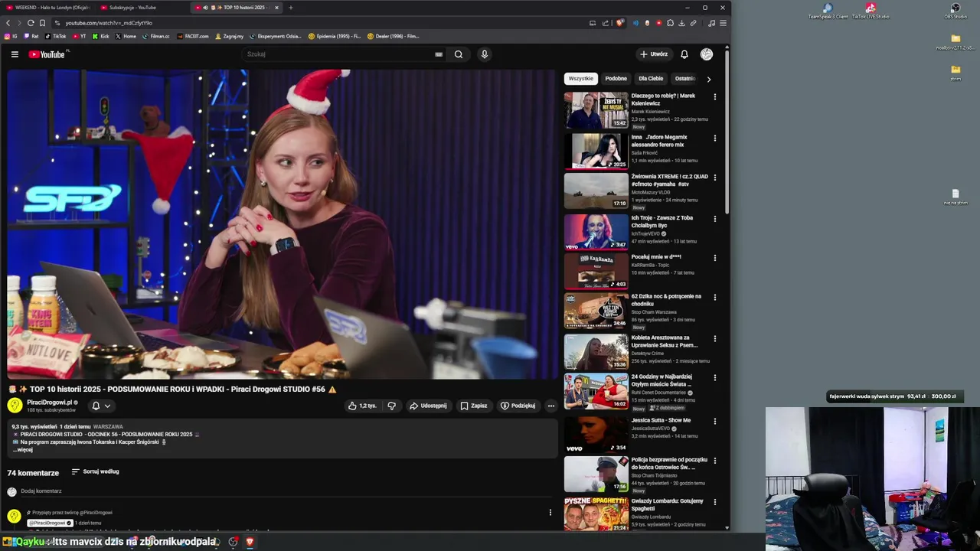Open the 'strim' desktop folder
980x551 pixels.
click(955, 73)
